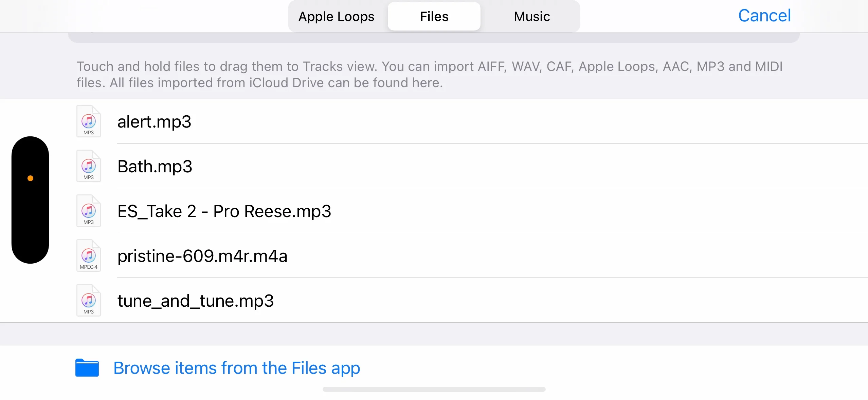Click the blue Files app folder icon
The width and height of the screenshot is (868, 400).
(87, 368)
